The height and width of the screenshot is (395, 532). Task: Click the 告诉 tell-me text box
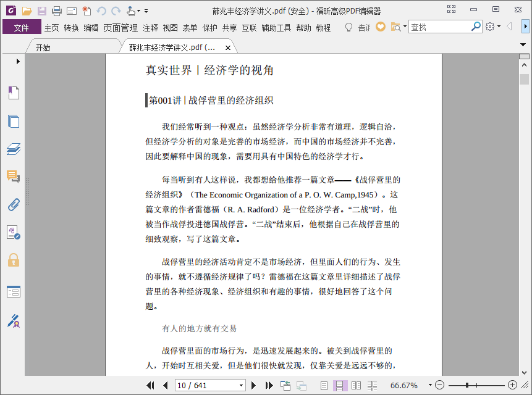pyautogui.click(x=365, y=27)
